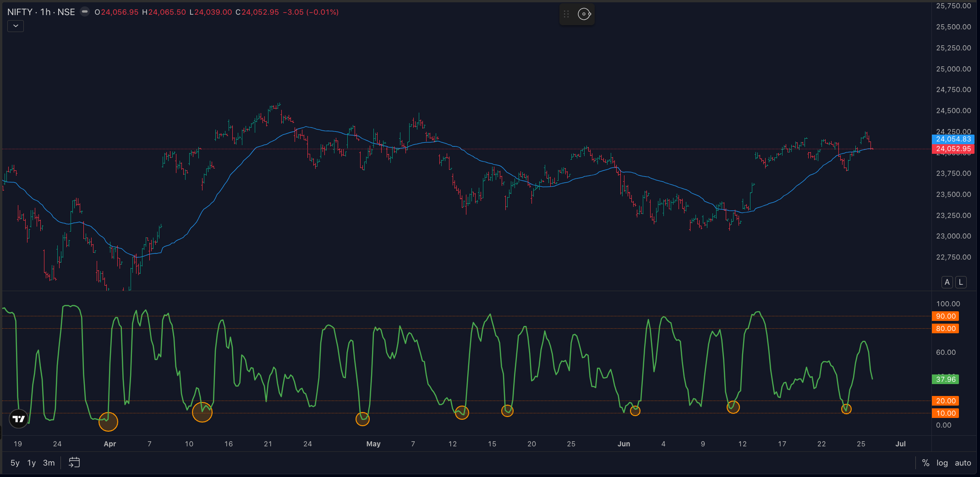Click the 23,000.00 price scale label
The image size is (980, 477).
(x=953, y=236)
